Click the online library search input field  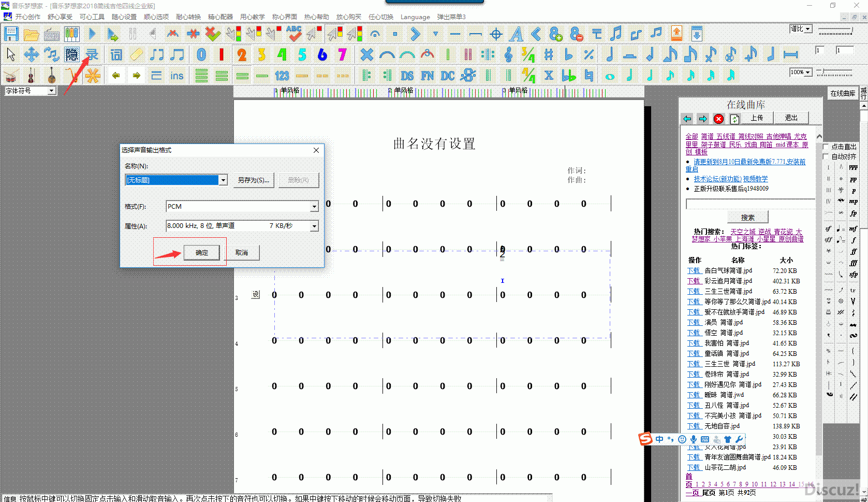[x=750, y=204]
